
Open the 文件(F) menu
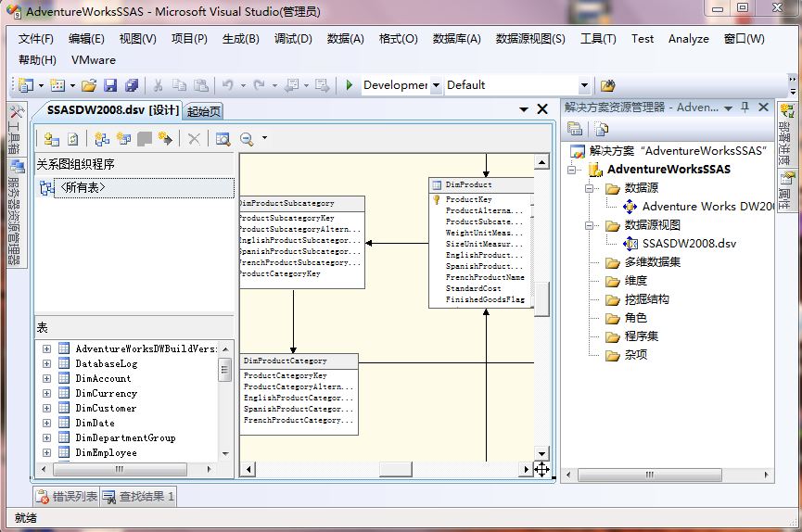(36, 39)
